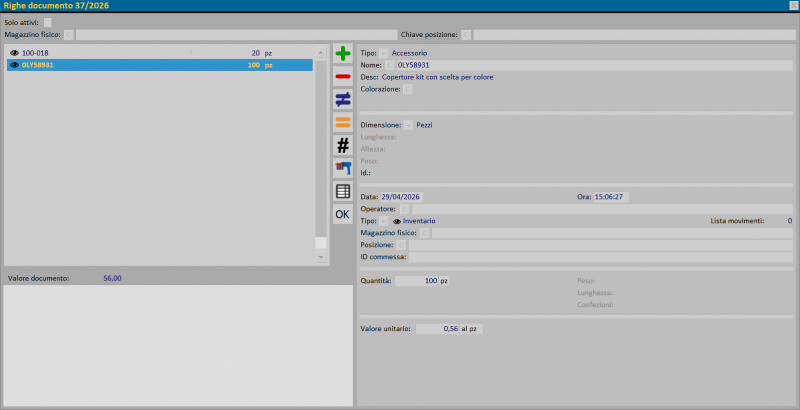Image resolution: width=800 pixels, height=410 pixels.
Task: Open the Tipo Accessorio selector
Action: (384, 52)
